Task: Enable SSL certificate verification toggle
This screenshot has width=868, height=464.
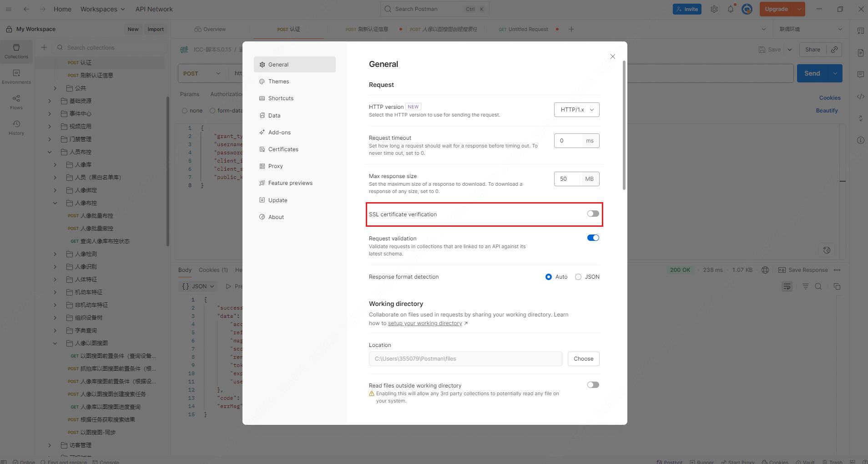Action: [x=593, y=214]
